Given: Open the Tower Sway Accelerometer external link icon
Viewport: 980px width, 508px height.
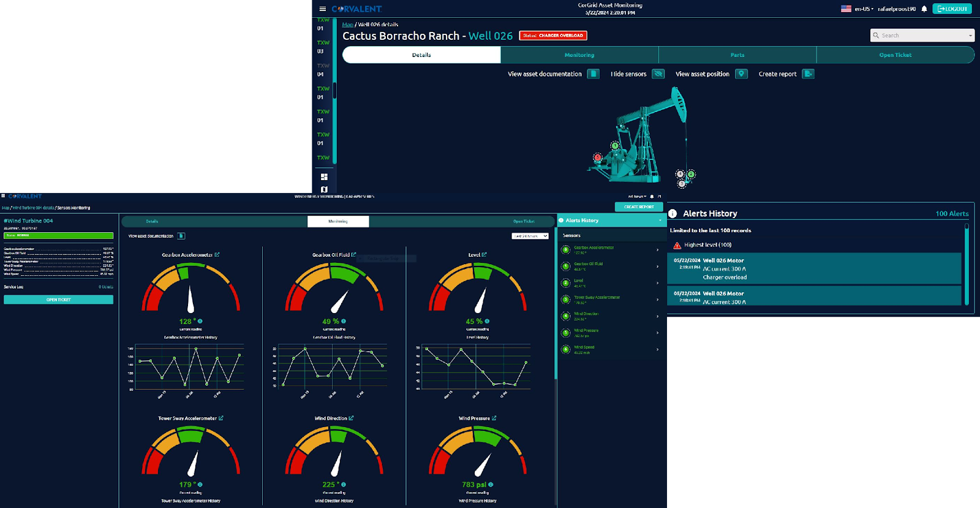Looking at the screenshot, I should click(221, 418).
